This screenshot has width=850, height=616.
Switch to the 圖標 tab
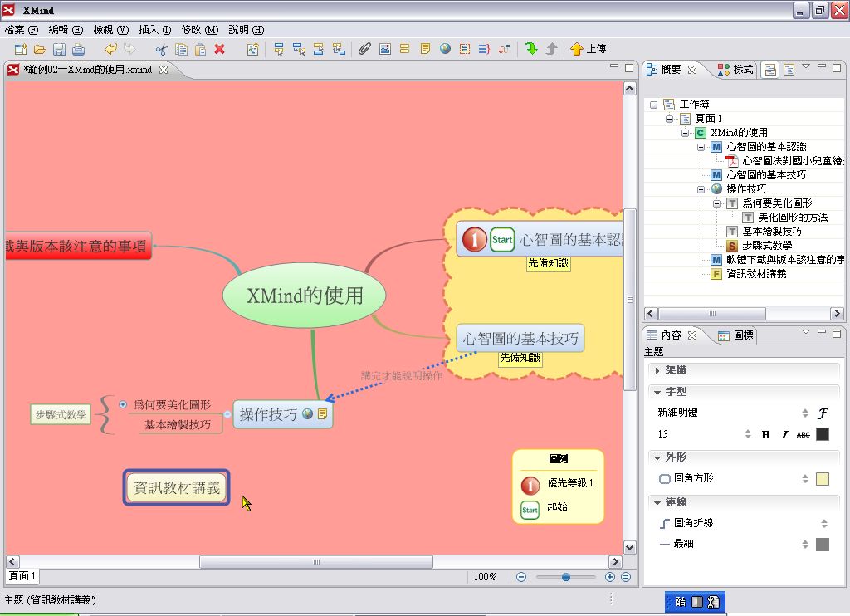[x=735, y=335]
